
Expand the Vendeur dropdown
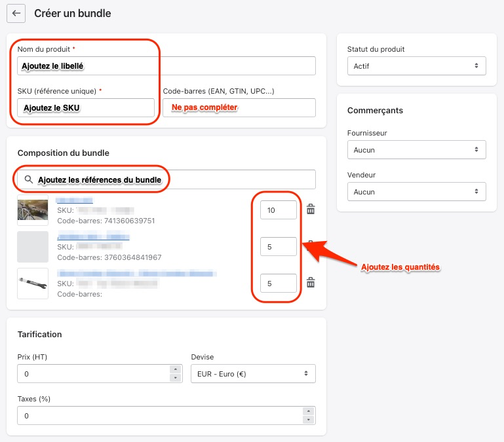pos(416,192)
